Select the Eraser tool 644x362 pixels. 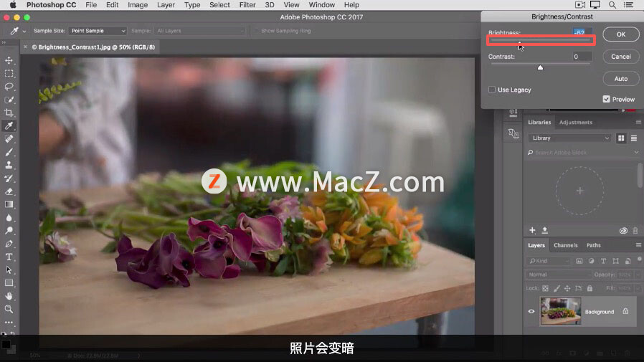9,191
